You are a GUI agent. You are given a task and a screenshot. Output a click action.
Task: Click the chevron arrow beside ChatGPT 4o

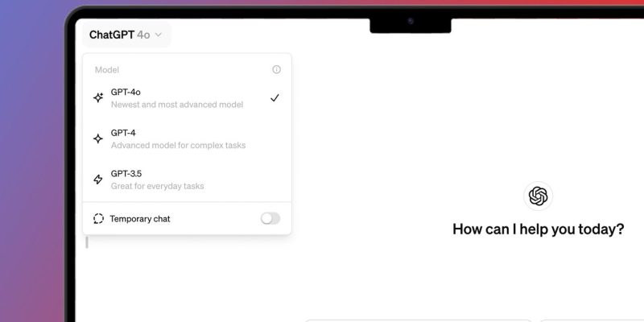tap(159, 35)
